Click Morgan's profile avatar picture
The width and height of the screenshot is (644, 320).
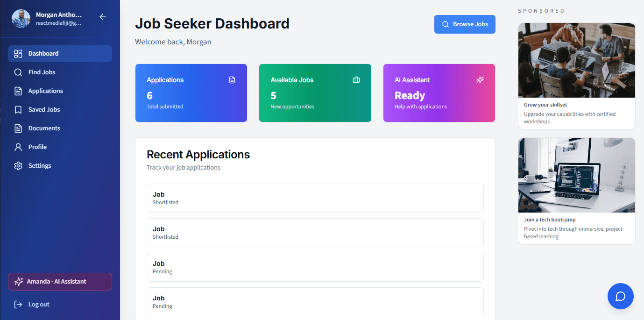(x=21, y=19)
